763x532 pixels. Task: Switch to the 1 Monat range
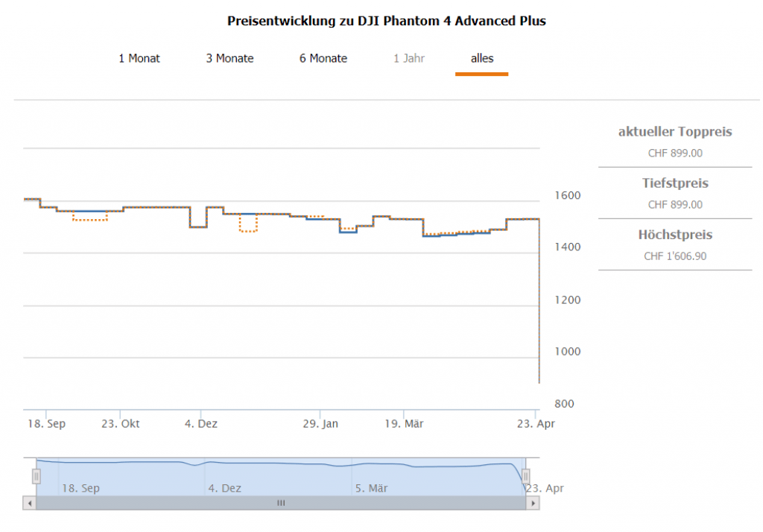(139, 58)
